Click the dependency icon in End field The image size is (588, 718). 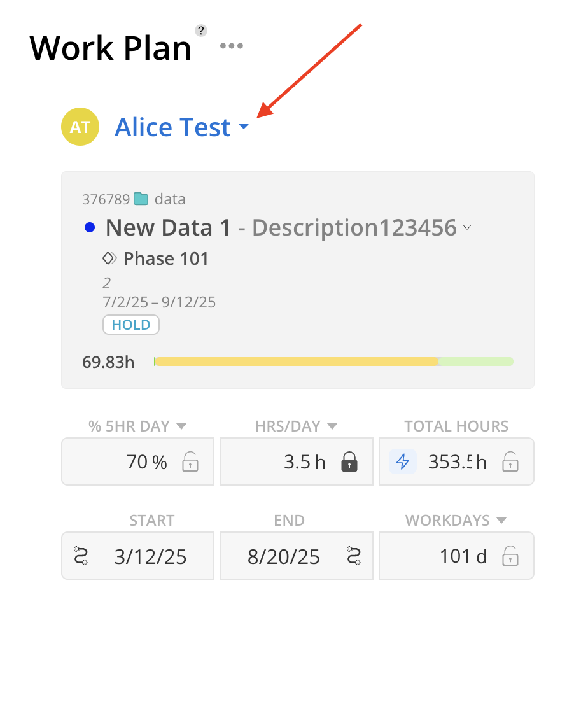pos(354,556)
